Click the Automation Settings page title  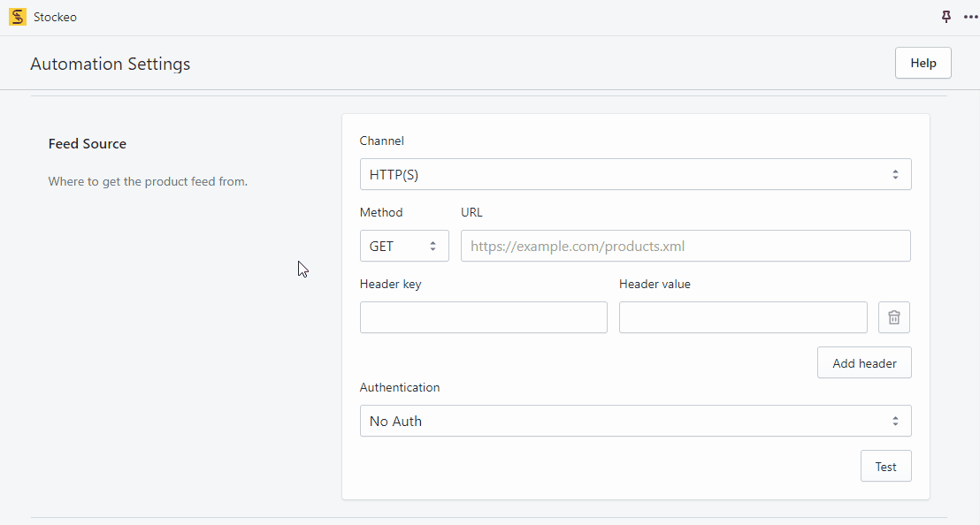110,64
